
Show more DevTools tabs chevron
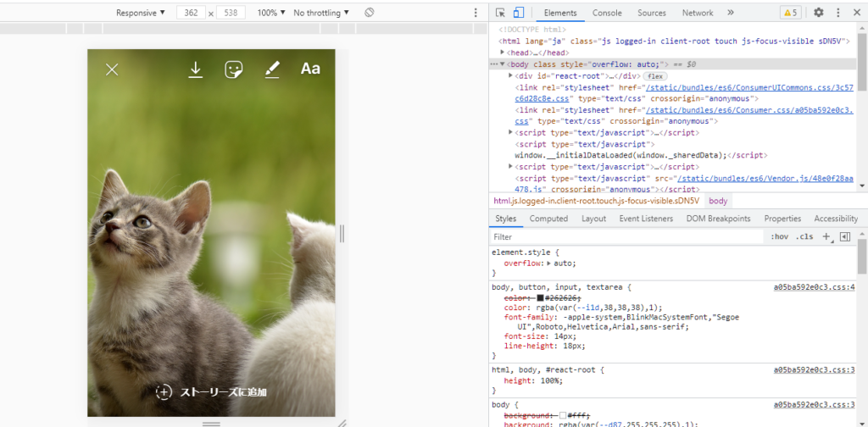730,12
